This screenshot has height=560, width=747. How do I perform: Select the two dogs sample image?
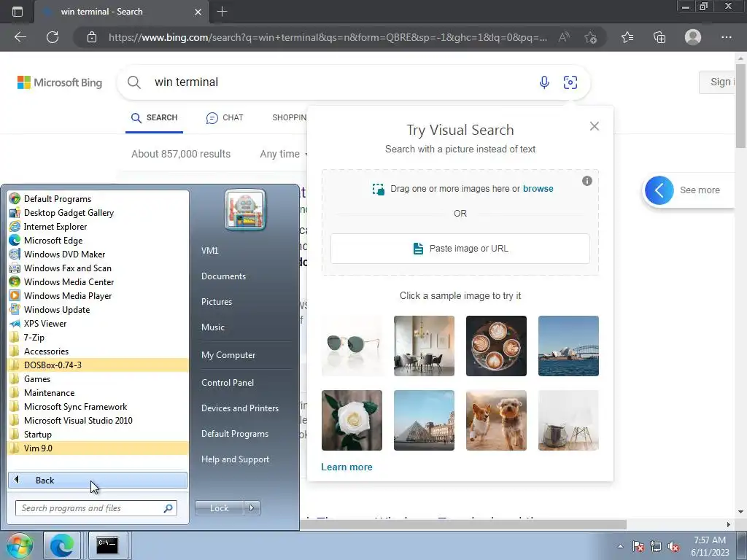point(496,420)
